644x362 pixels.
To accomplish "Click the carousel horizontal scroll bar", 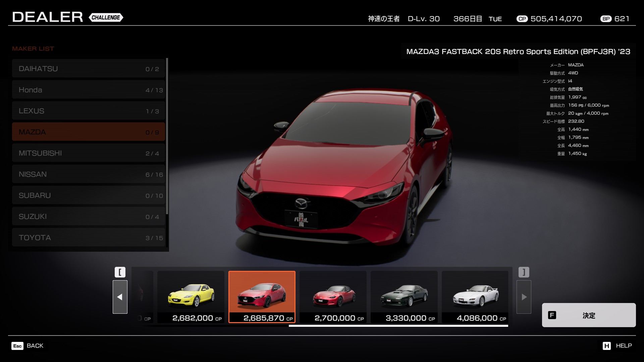I will click(x=398, y=325).
